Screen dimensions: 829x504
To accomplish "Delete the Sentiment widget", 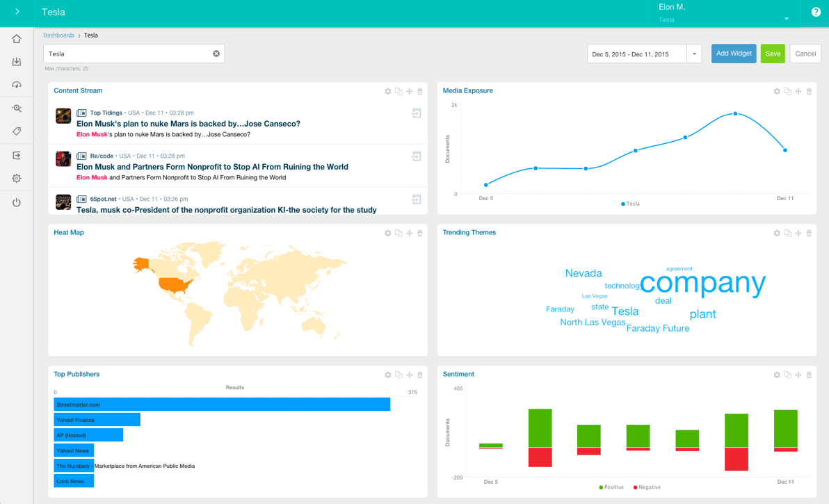I will [809, 375].
